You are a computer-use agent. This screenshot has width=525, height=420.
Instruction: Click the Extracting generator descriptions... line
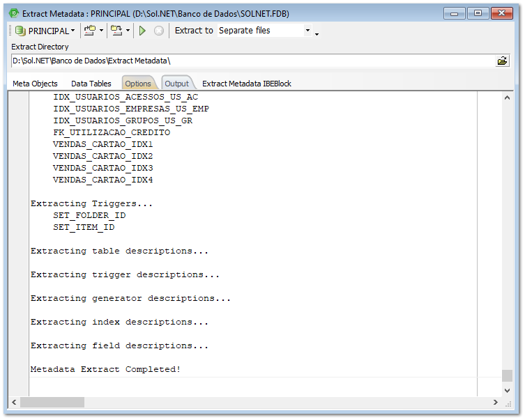(x=130, y=298)
